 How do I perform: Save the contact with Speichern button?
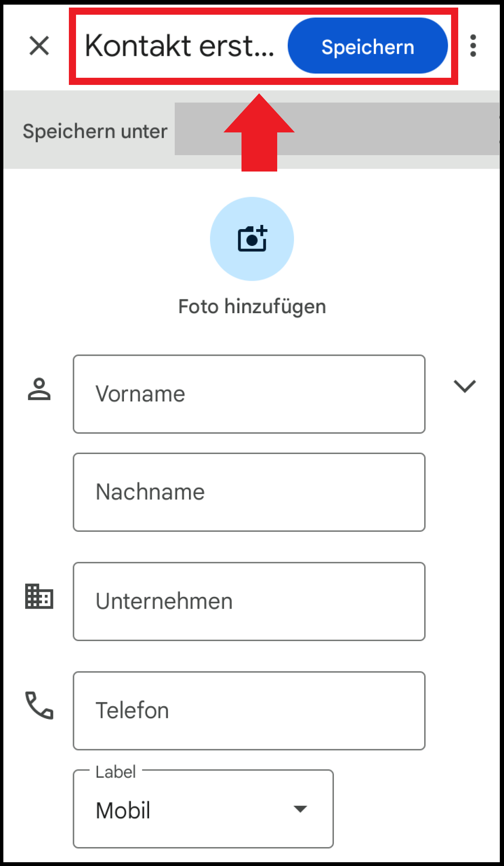click(x=367, y=45)
